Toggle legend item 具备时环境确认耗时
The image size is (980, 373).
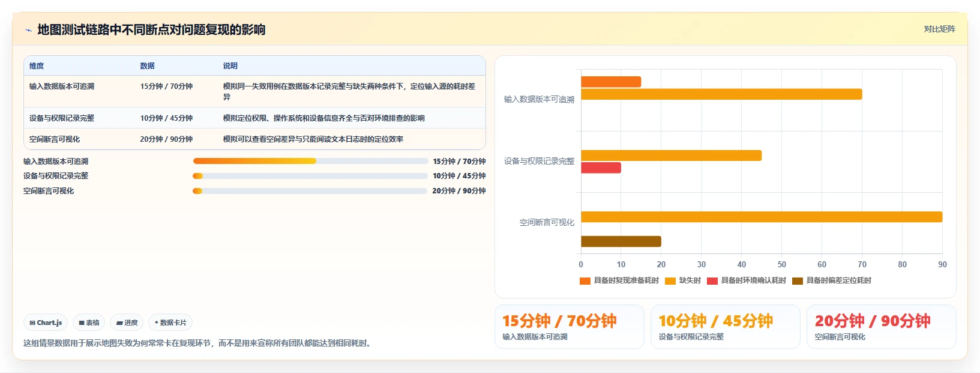click(747, 281)
